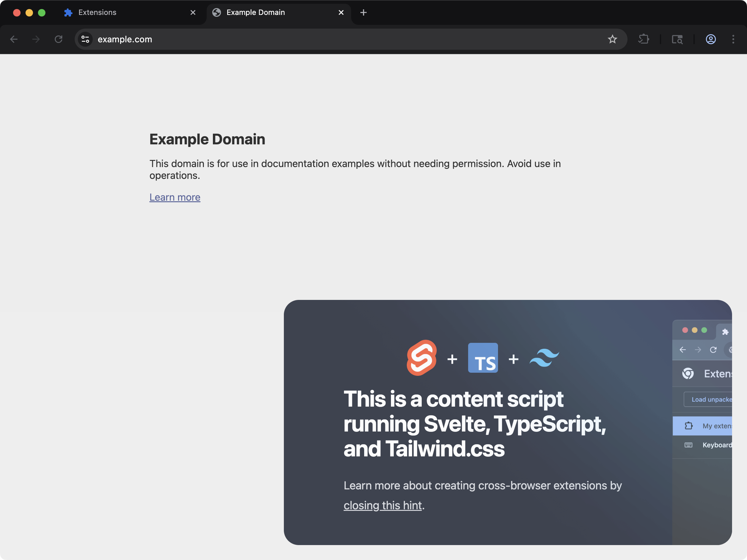Viewport: 747px width, 560px height.
Task: Close the Extensions tab
Action: click(x=193, y=12)
